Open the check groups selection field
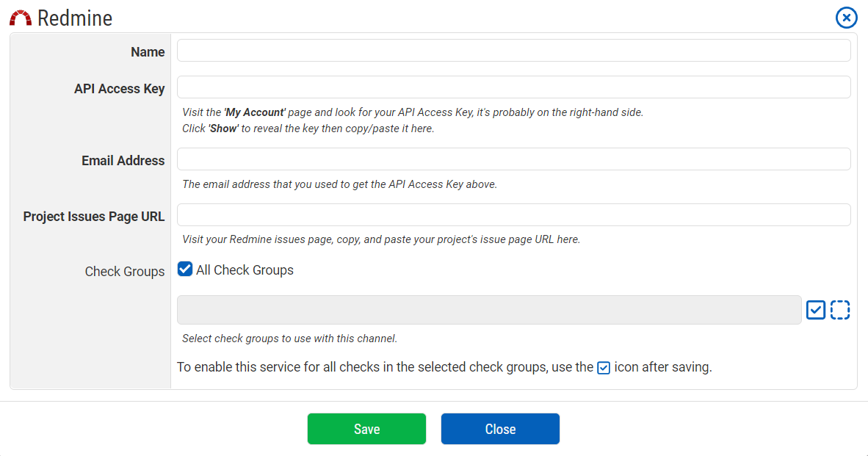This screenshot has height=456, width=868. coord(489,310)
